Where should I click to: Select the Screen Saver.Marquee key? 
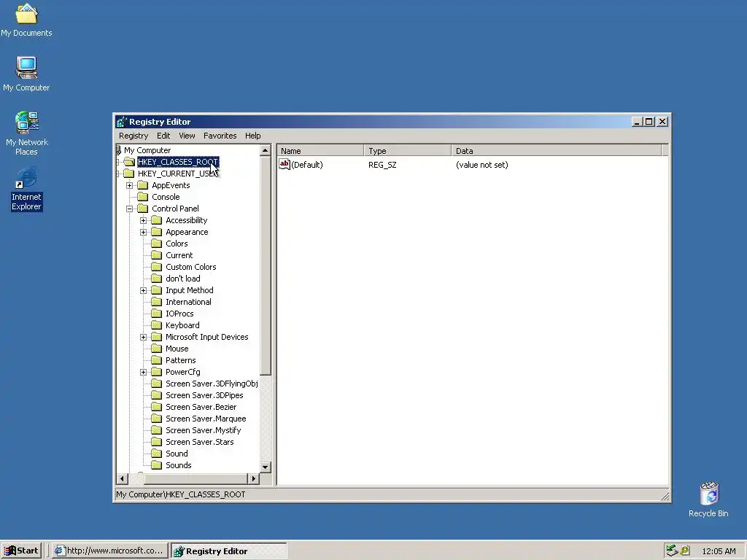click(x=206, y=419)
